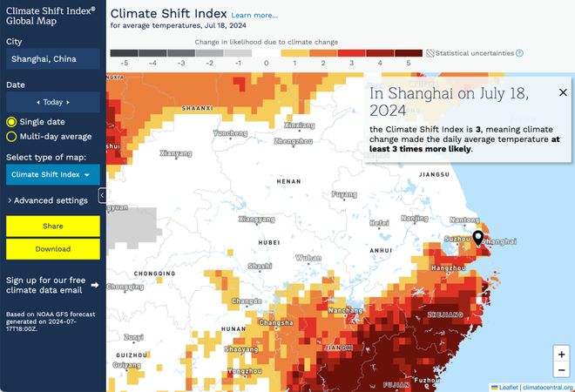Viewport: 575px width, 392px height.
Task: Click the Climate Shift Index Global Map title
Action: [x=51, y=16]
